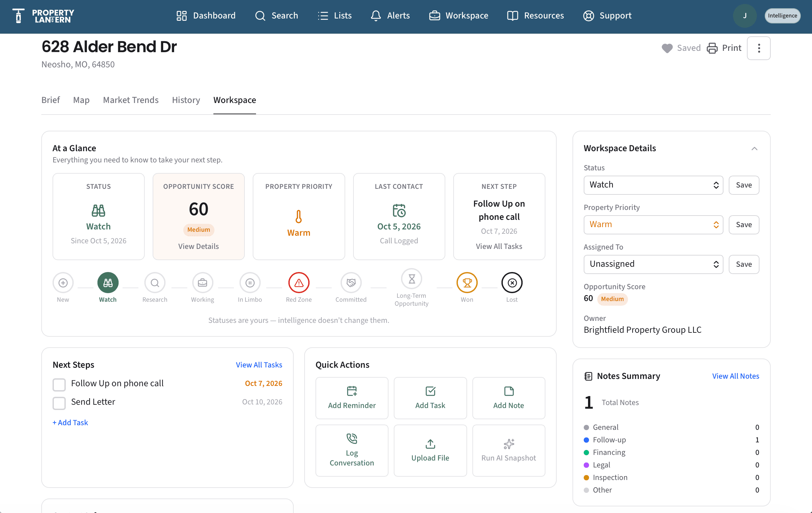Click the Property Lantern logo
Viewport: 812px width, 513px height.
pyautogui.click(x=43, y=16)
